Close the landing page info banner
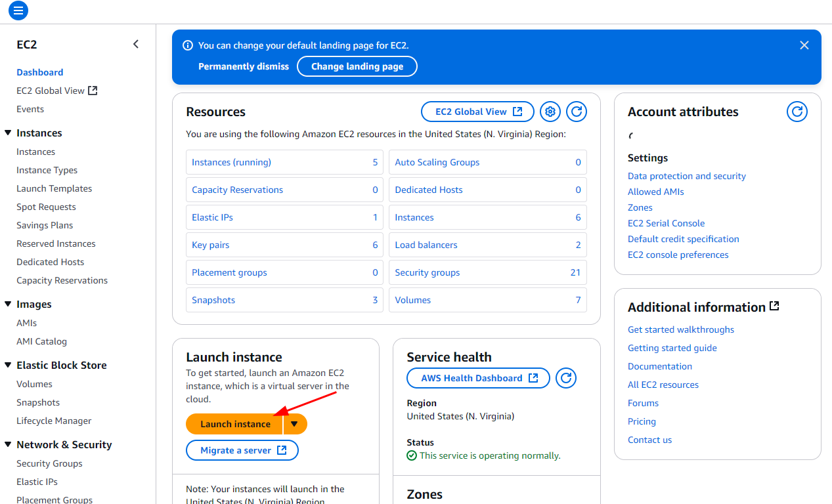The width and height of the screenshot is (832, 504). click(804, 45)
